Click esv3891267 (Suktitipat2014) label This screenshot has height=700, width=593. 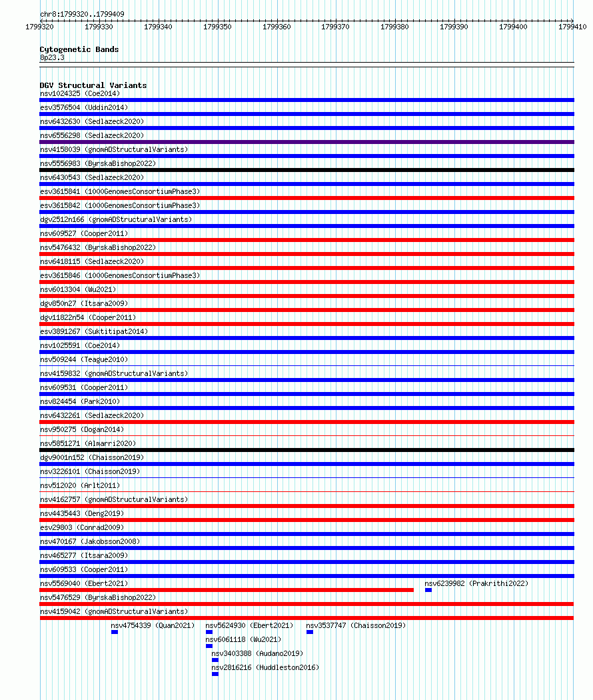point(94,331)
